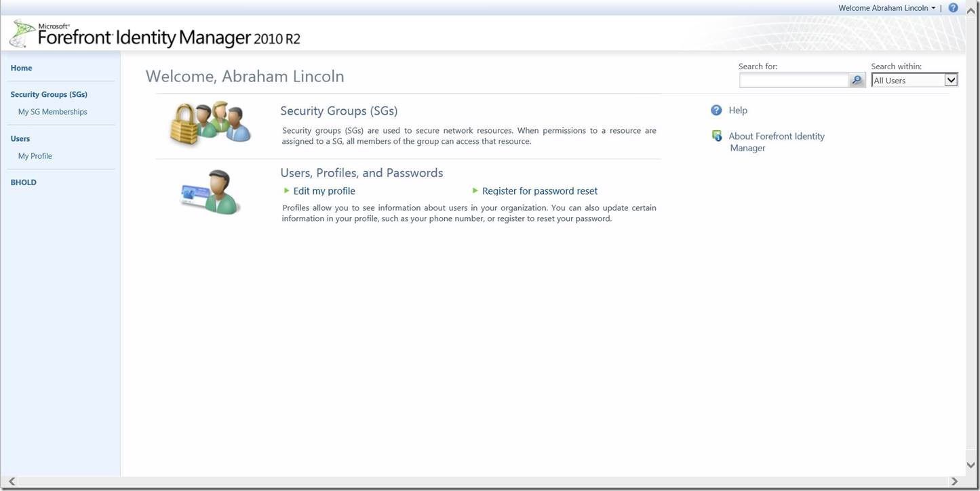980x491 pixels.
Task: Open the Help link in the right panel
Action: 738,111
